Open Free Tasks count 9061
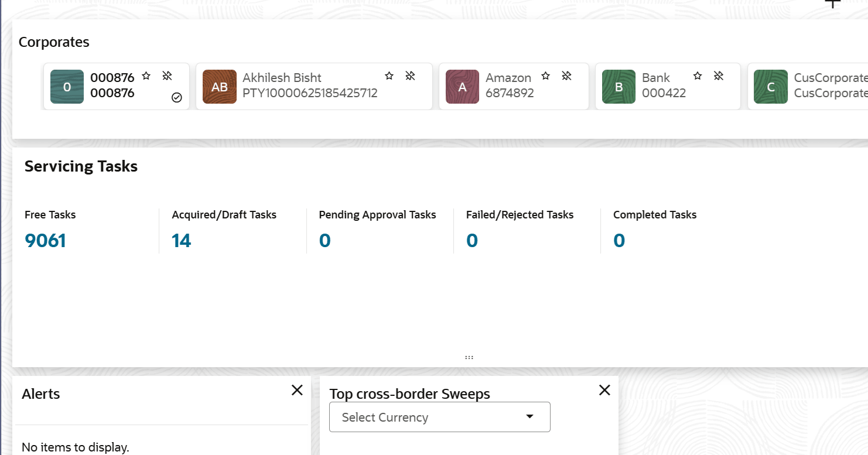Viewport: 868px width, 455px height. click(x=45, y=240)
